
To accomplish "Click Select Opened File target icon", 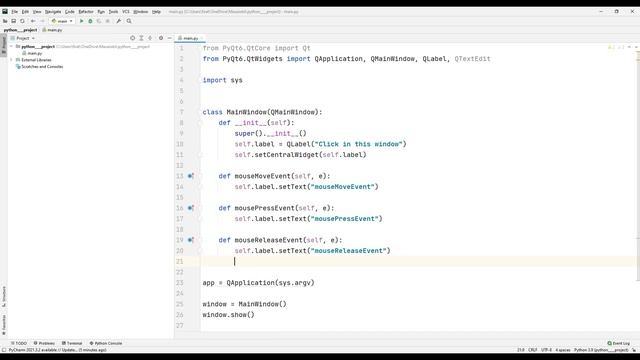I will pyautogui.click(x=132, y=38).
